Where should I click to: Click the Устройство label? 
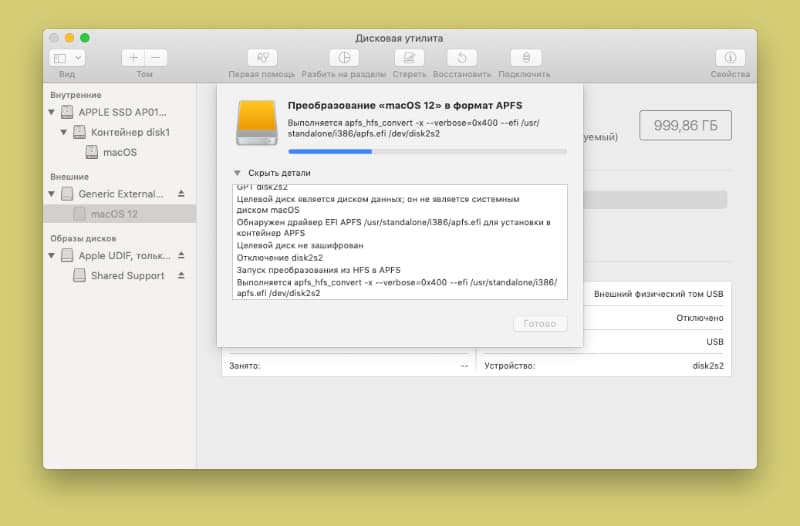pyautogui.click(x=510, y=366)
